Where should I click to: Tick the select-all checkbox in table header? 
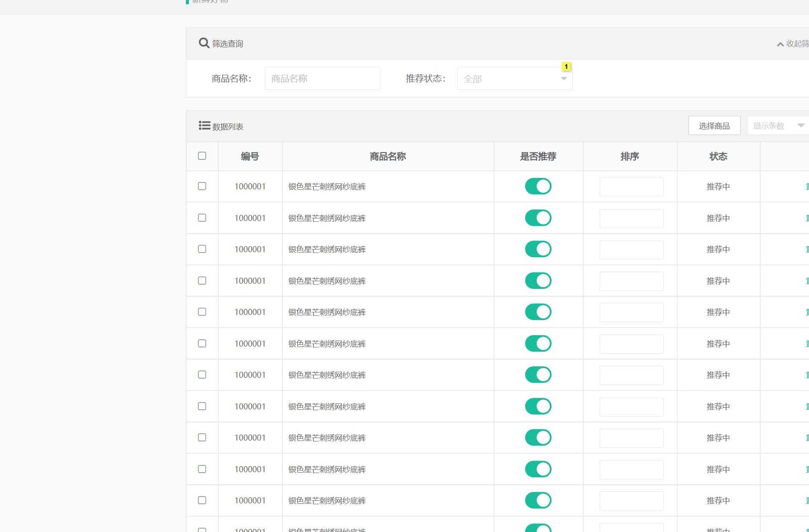(x=202, y=156)
